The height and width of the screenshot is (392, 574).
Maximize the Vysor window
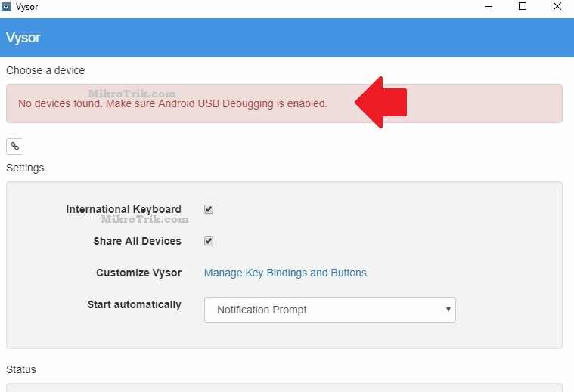(523, 6)
